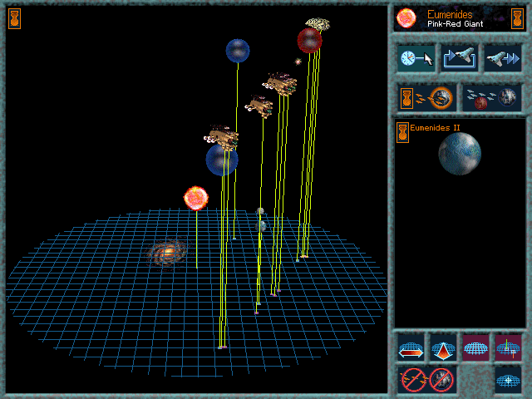This screenshot has height=399, width=532.
Task: Select the lower brown ship of the pair
Action: [x=259, y=106]
